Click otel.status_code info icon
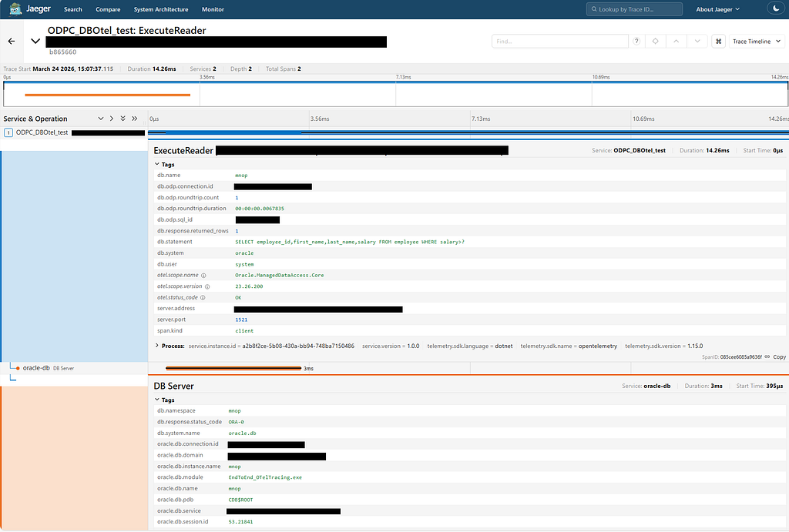 [203, 298]
